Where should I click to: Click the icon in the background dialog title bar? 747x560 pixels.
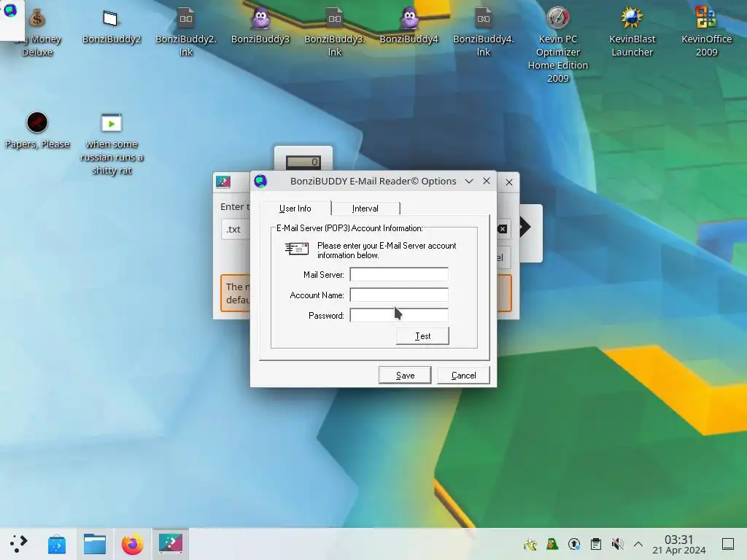(x=223, y=182)
